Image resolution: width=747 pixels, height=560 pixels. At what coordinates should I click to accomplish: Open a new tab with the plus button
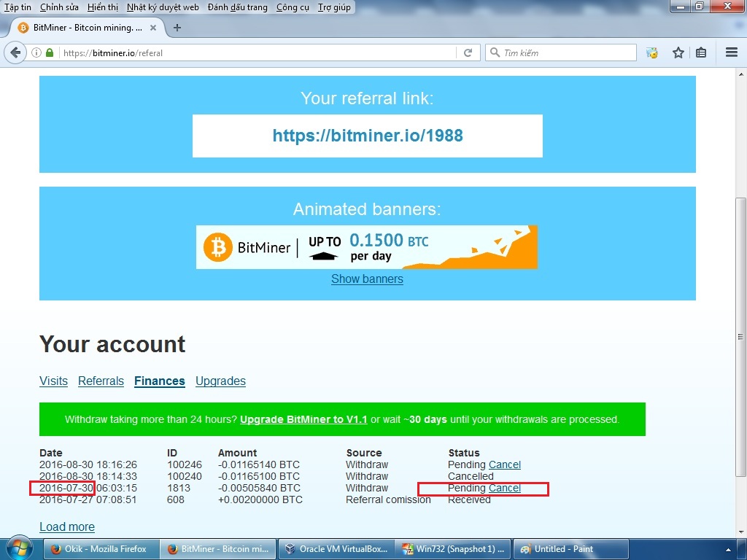(177, 28)
